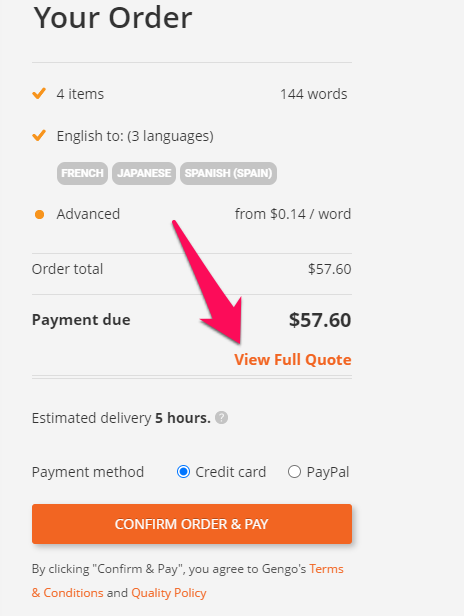464x616 pixels.
Task: Open the Quality Policy link
Action: coord(169,592)
